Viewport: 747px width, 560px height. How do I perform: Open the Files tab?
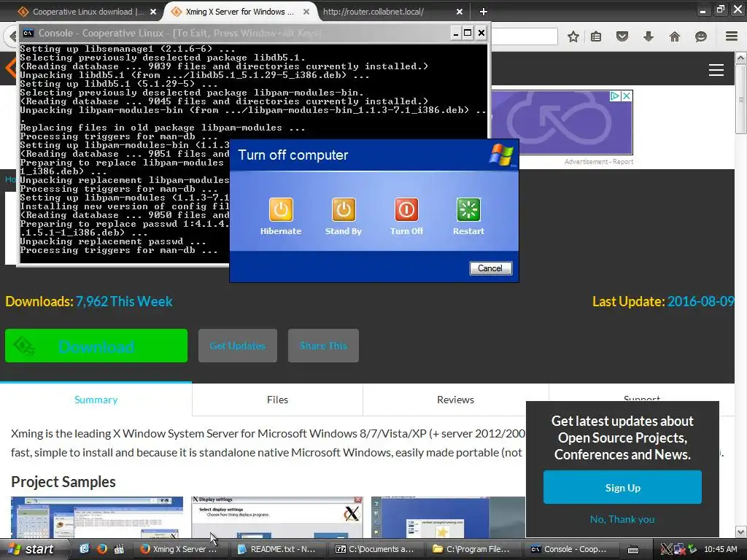[277, 400]
